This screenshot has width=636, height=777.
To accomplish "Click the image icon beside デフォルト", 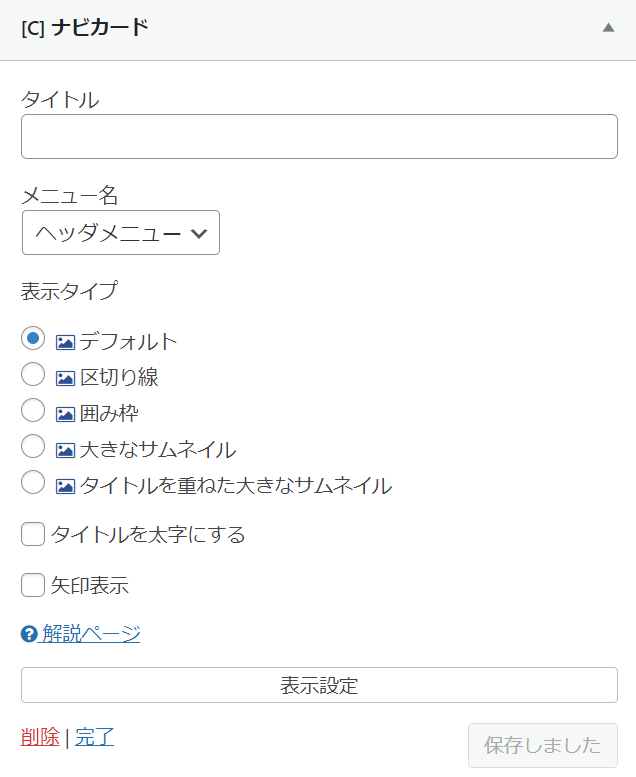I will point(65,342).
